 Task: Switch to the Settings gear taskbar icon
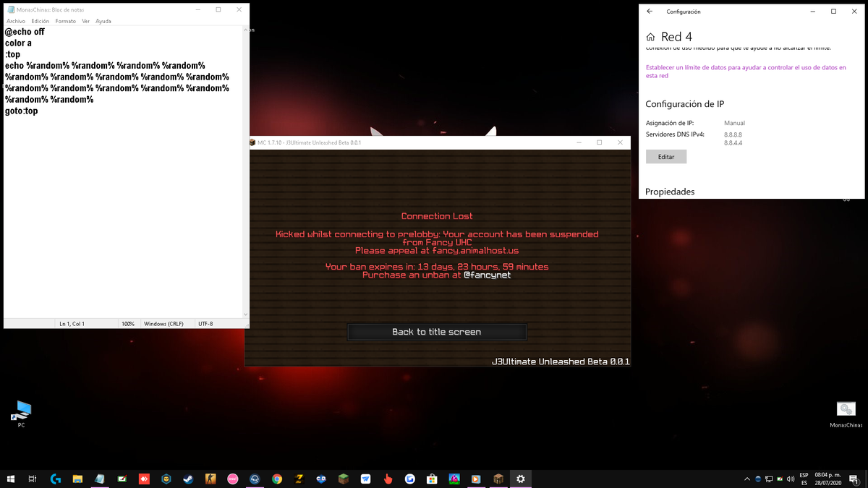520,479
